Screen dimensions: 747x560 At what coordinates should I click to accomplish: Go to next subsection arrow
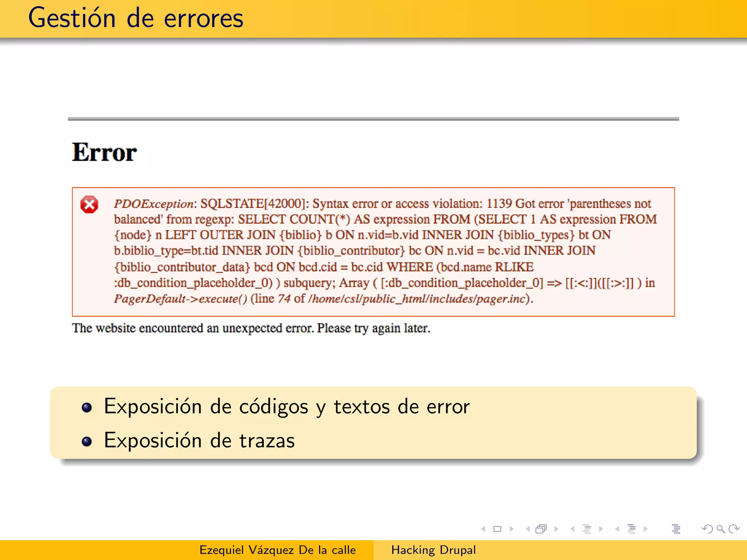(x=601, y=529)
